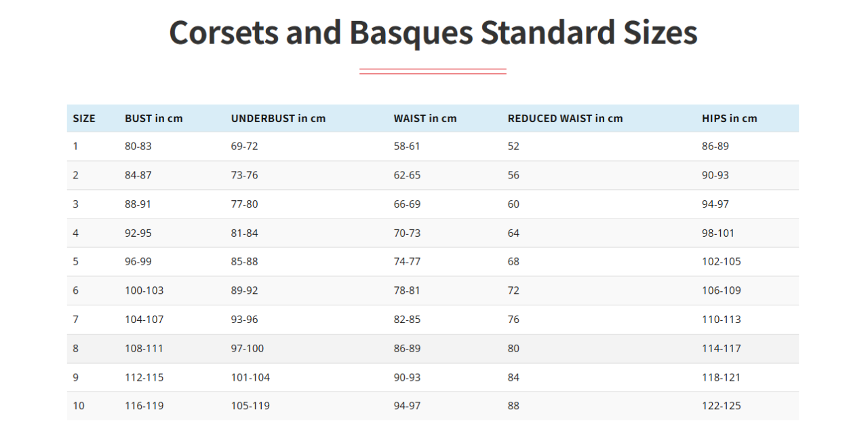This screenshot has height=437, width=868.
Task: Select waist value 86-89 in size 8 row
Action: (x=407, y=348)
